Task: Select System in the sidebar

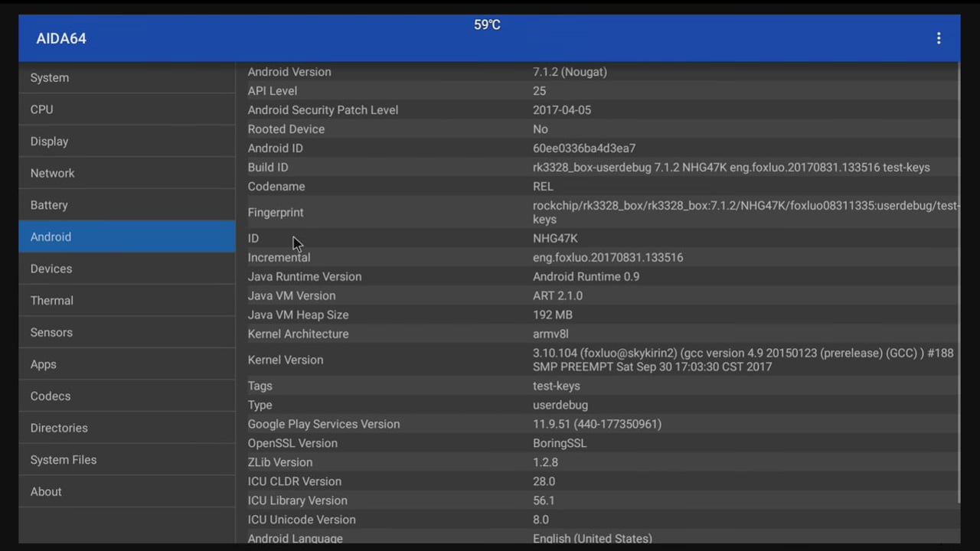Action: (x=49, y=77)
